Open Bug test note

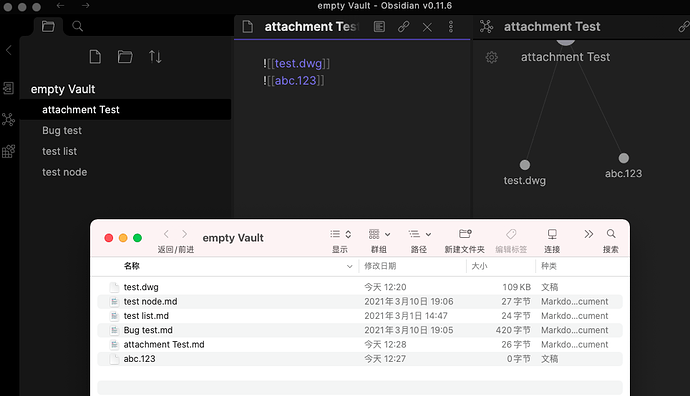[62, 131]
